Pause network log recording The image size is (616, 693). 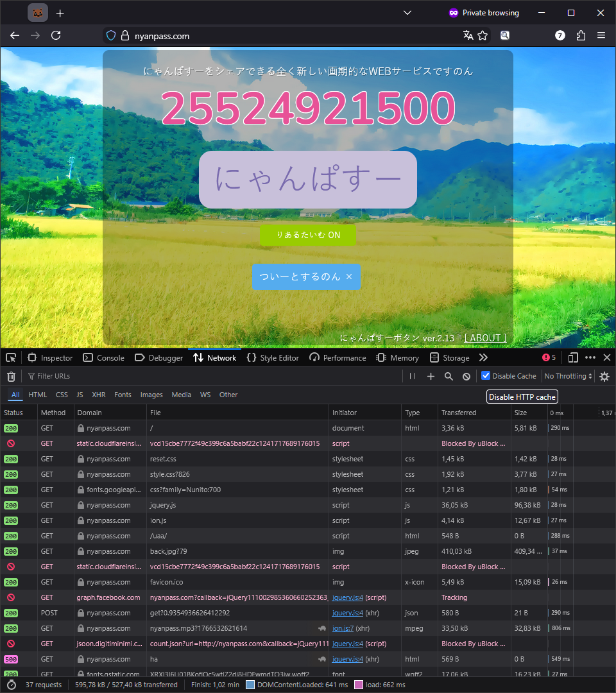tap(413, 376)
